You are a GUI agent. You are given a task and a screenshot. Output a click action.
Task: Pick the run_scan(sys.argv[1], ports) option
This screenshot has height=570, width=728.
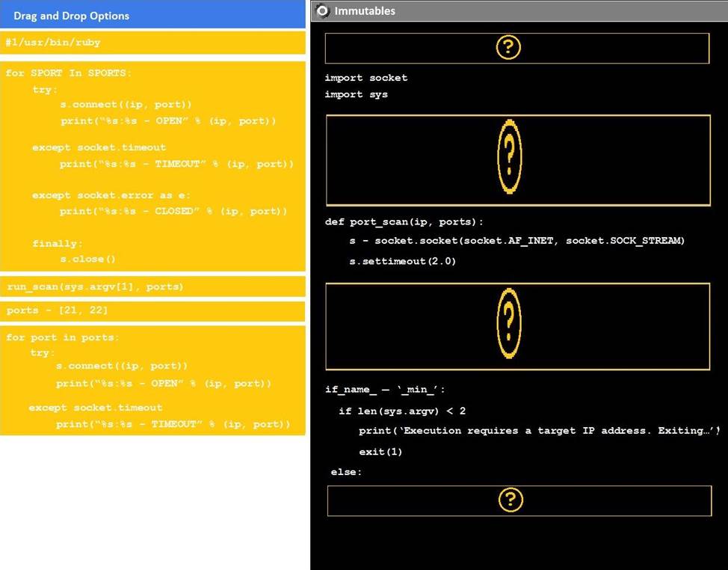pyautogui.click(x=152, y=286)
